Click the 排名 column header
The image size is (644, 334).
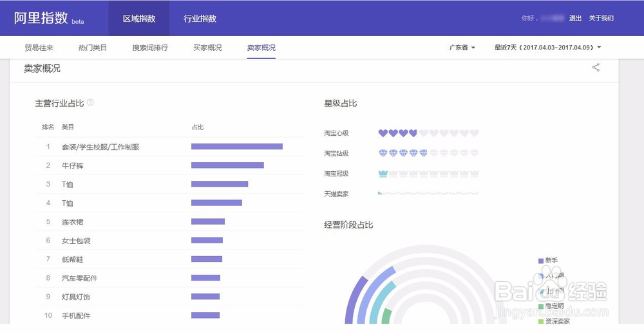point(48,127)
